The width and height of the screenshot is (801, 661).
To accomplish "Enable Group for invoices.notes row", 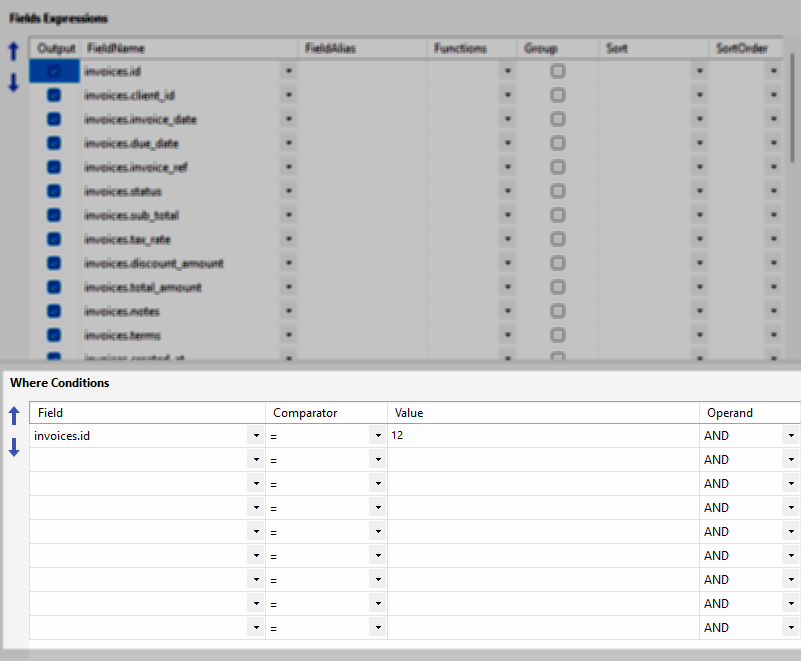I will 558,311.
